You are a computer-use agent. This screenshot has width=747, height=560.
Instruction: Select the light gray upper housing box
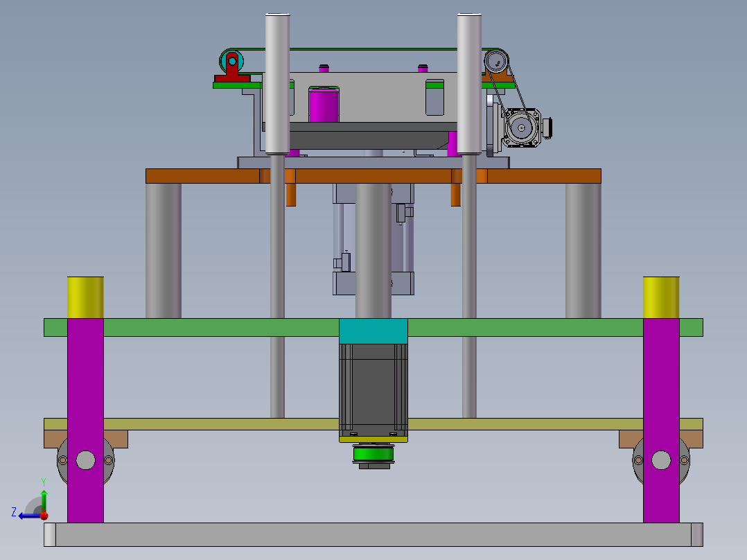(373, 97)
